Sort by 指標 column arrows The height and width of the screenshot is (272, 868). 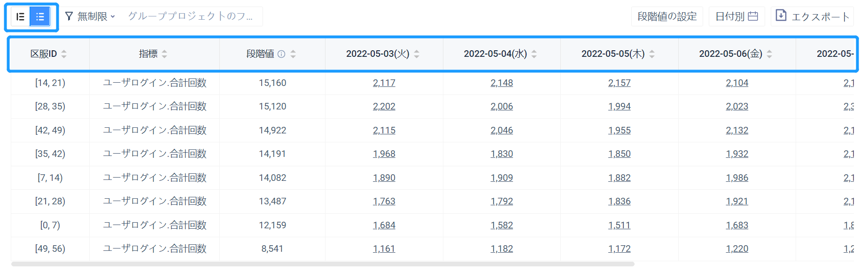tap(164, 54)
